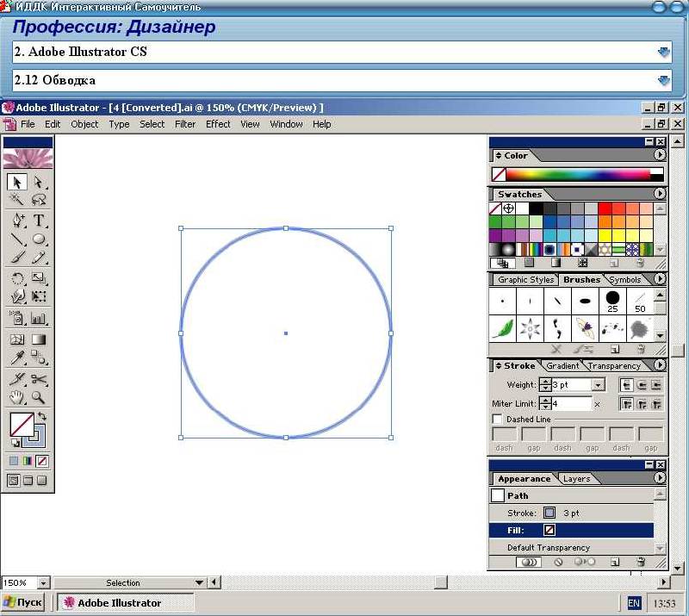Select the Zoom magnifier tool
The height and width of the screenshot is (616, 689).
click(39, 397)
